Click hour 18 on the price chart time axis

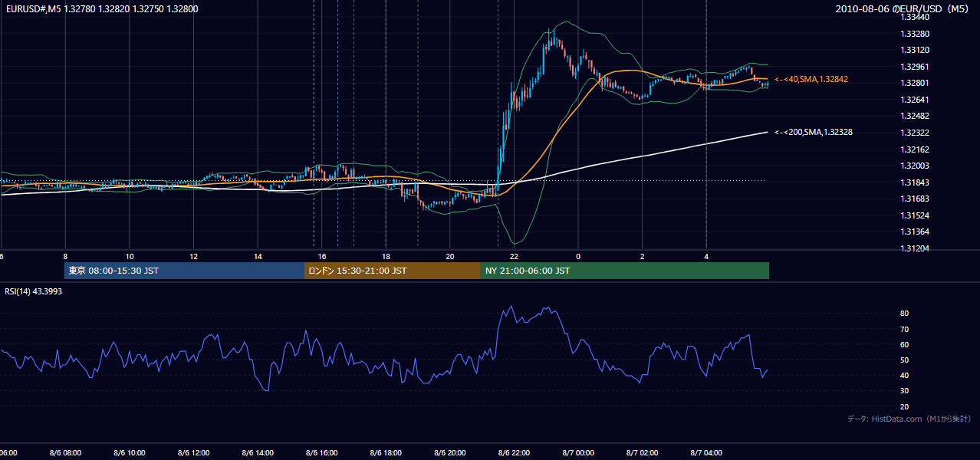click(x=386, y=256)
